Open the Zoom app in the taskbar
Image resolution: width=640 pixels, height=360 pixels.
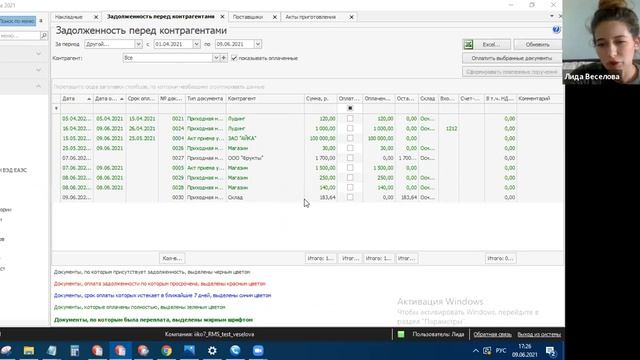point(258,351)
